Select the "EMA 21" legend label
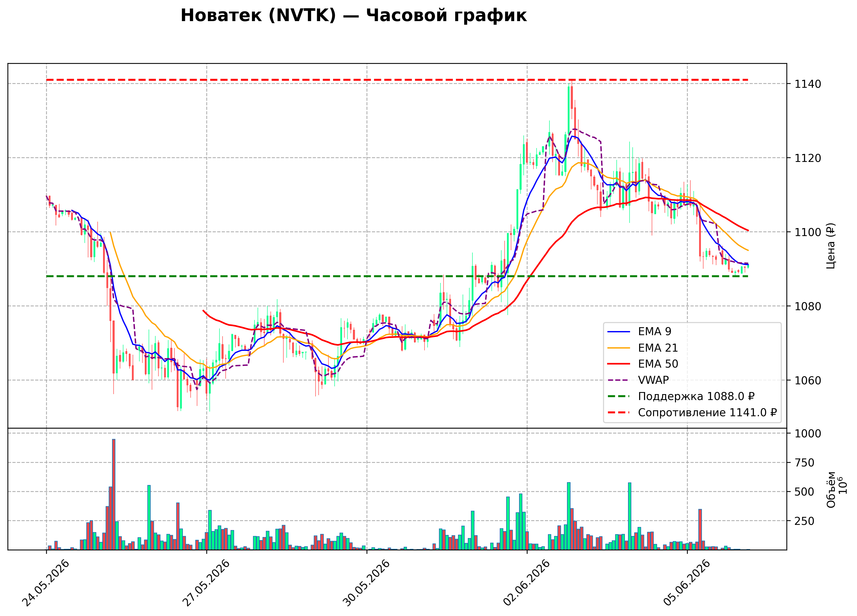 coord(658,348)
